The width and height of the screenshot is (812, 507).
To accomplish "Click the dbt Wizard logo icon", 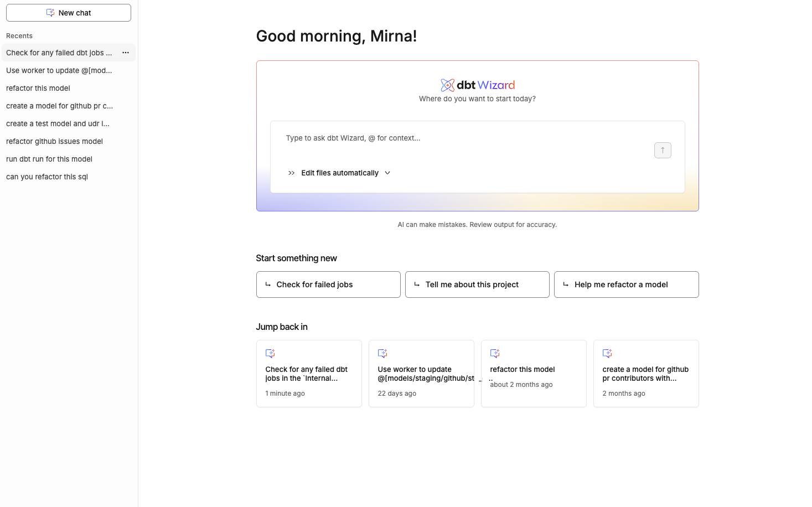I will [x=447, y=85].
